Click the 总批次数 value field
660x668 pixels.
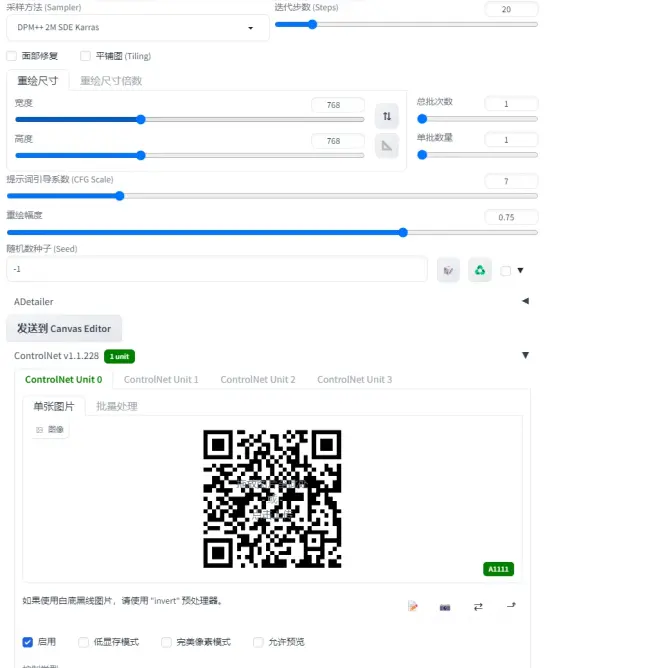511,104
